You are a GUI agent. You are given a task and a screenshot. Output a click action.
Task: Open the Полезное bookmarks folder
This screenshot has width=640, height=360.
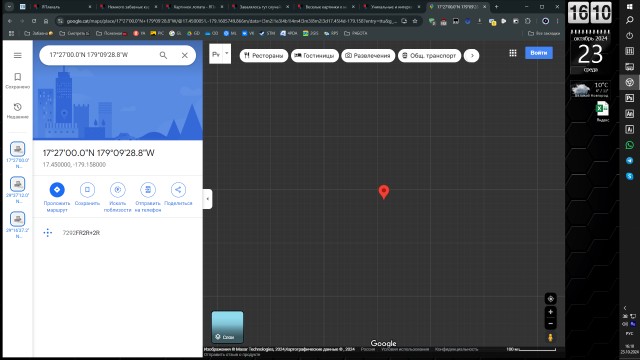(x=111, y=33)
